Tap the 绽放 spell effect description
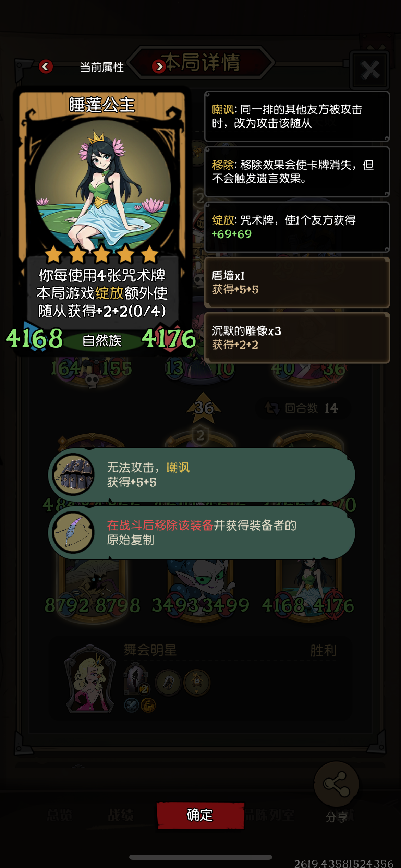Viewport: 401px width, 868px height. [297, 227]
